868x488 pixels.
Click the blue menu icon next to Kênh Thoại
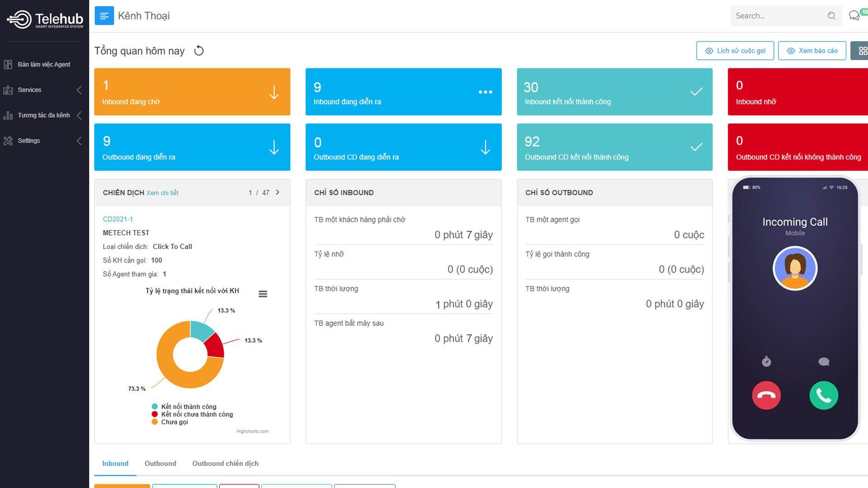pyautogui.click(x=104, y=16)
